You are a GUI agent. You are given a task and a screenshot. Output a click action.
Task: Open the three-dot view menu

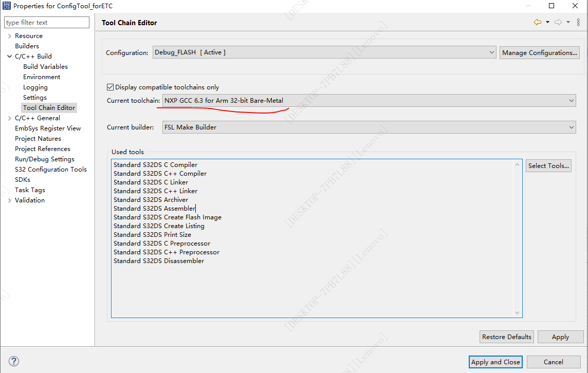579,23
